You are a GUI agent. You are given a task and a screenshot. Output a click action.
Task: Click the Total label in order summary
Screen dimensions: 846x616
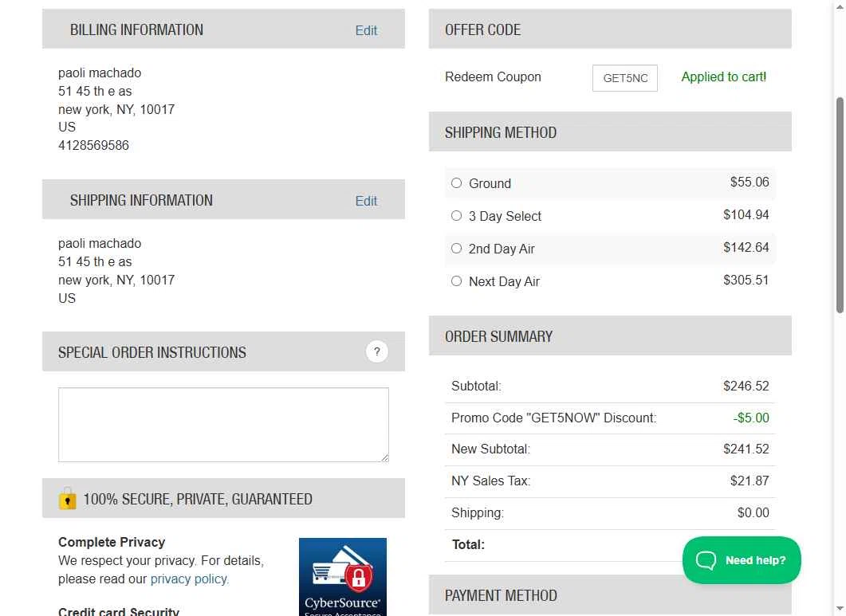click(468, 545)
